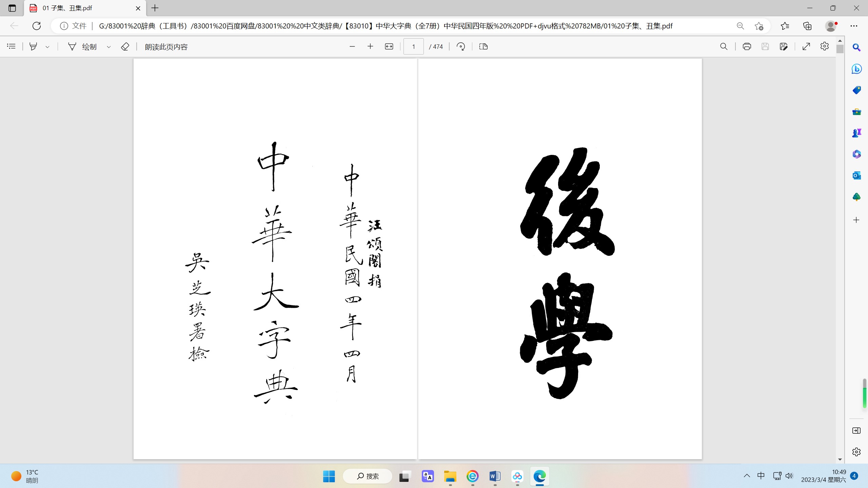The image size is (868, 488).
Task: Open the Games chess sidebar icon
Action: [x=856, y=133]
